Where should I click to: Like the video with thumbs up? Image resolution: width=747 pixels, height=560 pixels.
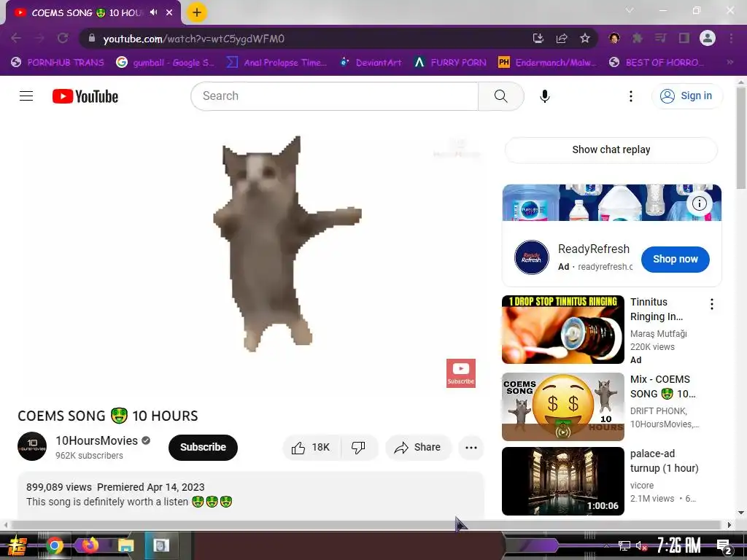point(311,447)
